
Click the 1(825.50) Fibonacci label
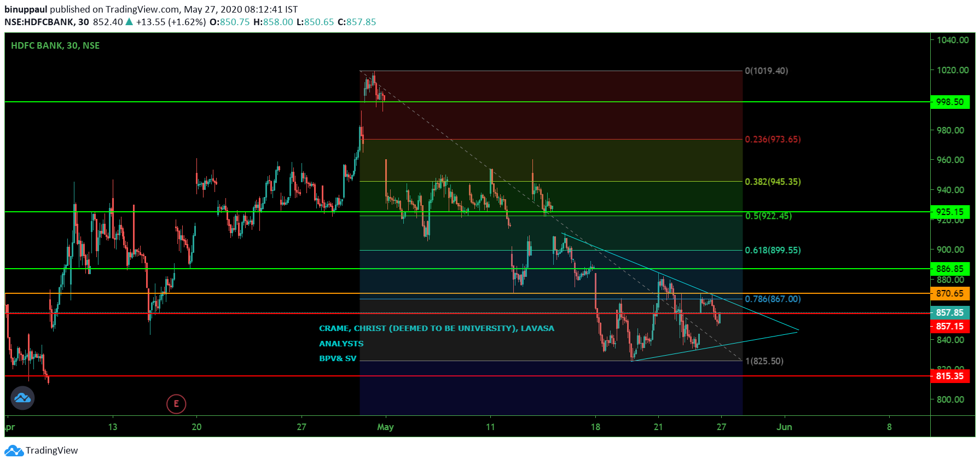tap(764, 361)
